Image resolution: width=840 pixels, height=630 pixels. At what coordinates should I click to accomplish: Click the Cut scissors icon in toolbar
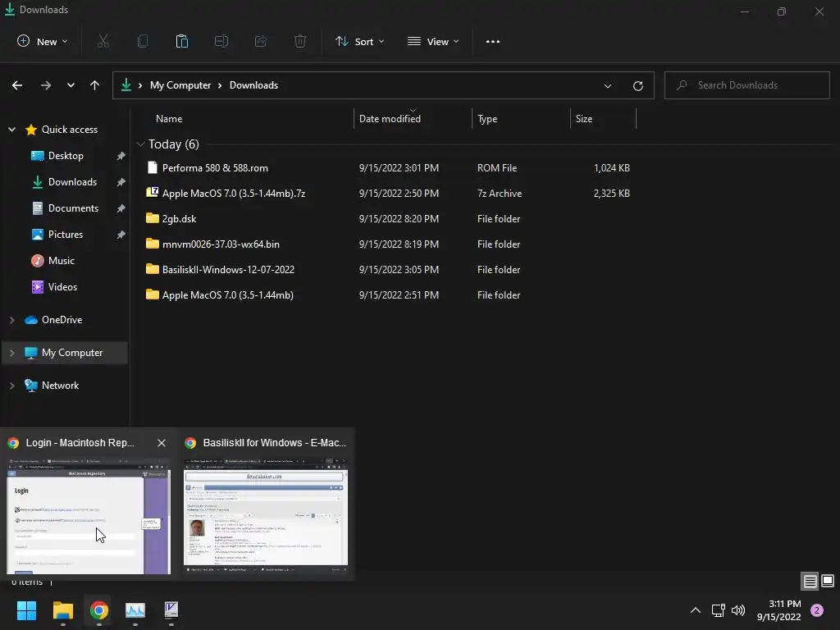[103, 41]
